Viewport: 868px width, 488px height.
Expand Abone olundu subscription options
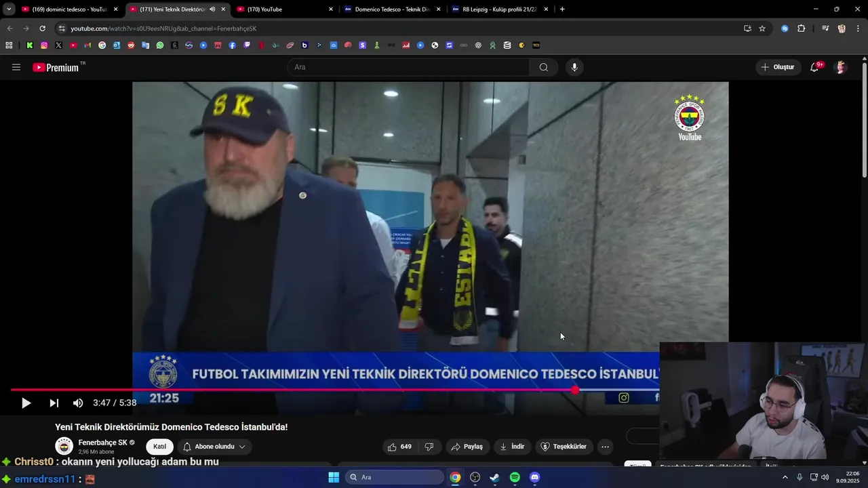tap(214, 447)
